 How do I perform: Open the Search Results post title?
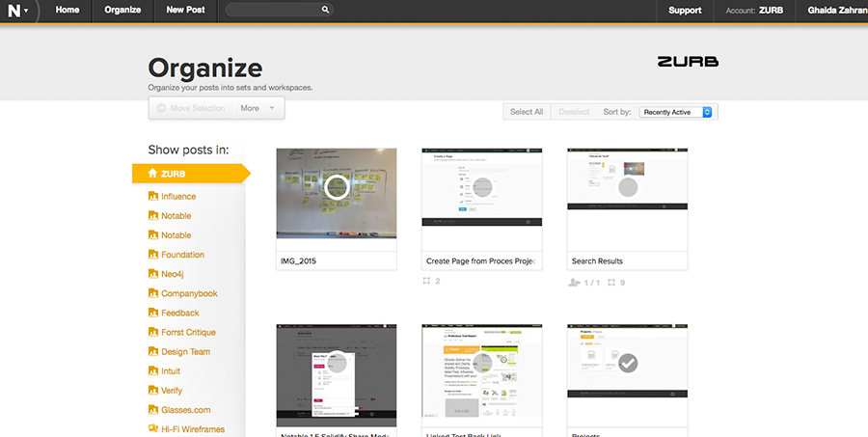[x=597, y=260]
